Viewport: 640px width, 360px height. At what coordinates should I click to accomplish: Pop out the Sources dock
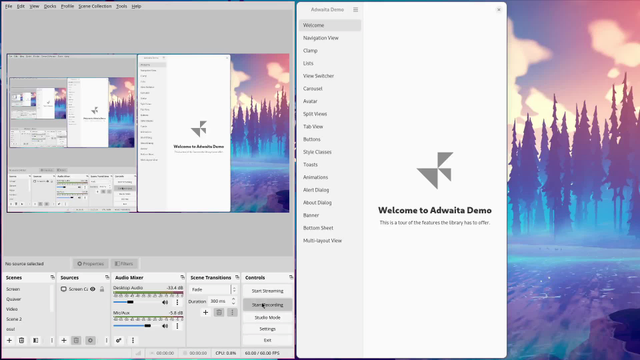point(107,277)
